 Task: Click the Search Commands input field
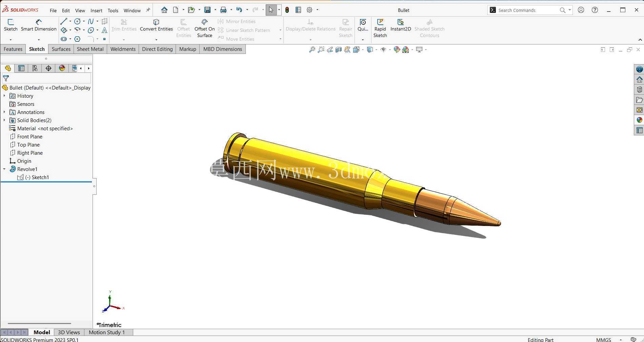(528, 10)
